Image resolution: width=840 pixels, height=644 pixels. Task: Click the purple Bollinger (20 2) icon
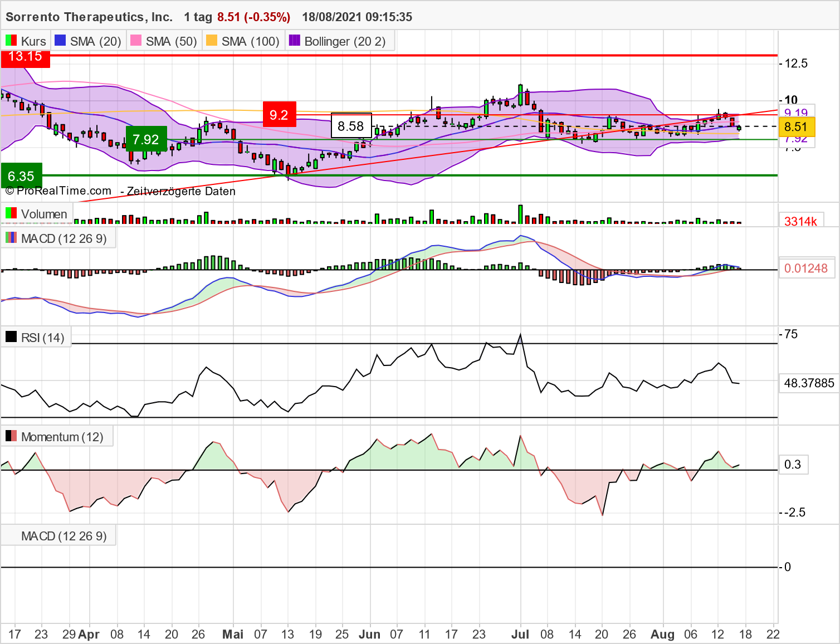coord(294,41)
